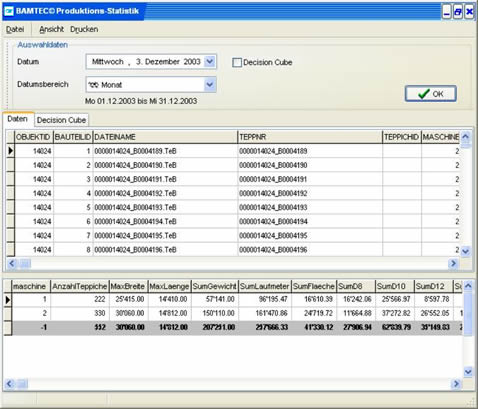Click the lower grid horizontal scrollbar thumb

pos(22,384)
